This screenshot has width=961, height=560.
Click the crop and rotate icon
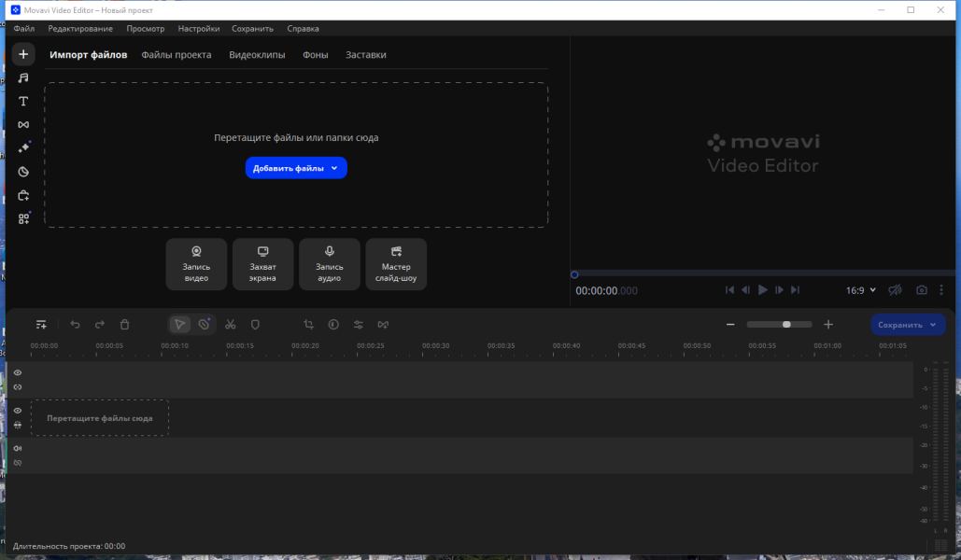(308, 325)
